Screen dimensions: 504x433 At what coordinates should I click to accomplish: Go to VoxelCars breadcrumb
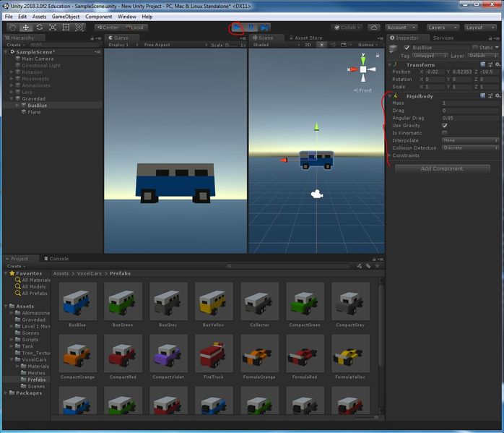(89, 273)
